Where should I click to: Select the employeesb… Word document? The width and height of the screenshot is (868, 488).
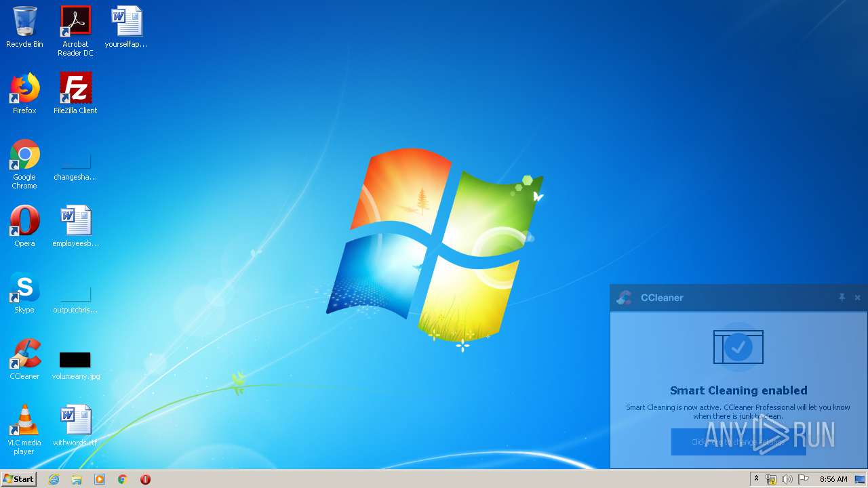coord(75,226)
